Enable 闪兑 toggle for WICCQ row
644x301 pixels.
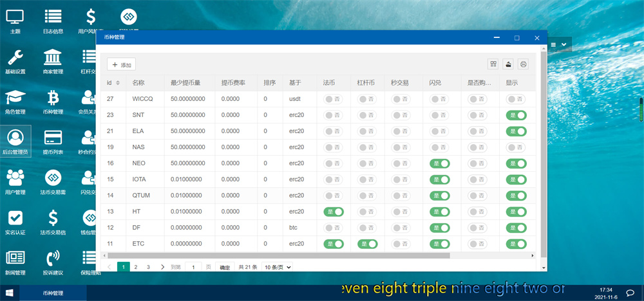point(439,99)
